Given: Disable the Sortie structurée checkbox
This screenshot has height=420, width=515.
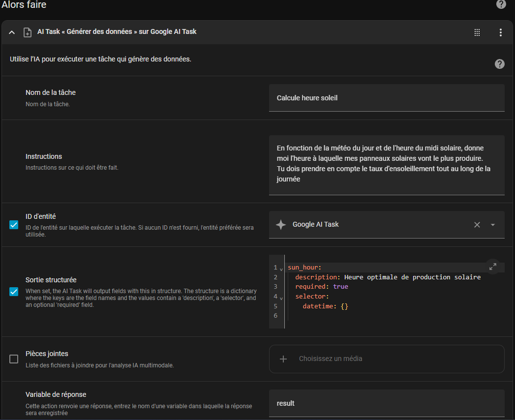Looking at the screenshot, I should [14, 292].
